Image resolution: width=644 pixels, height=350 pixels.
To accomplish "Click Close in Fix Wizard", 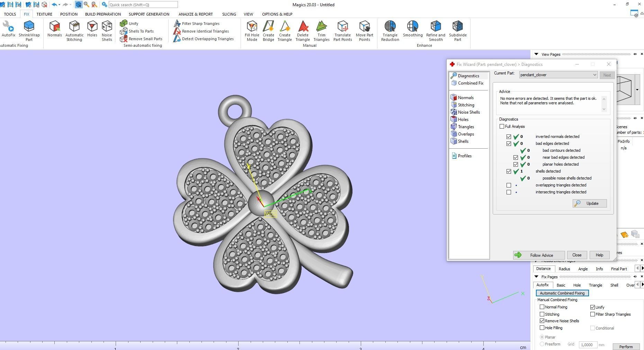I will (577, 255).
